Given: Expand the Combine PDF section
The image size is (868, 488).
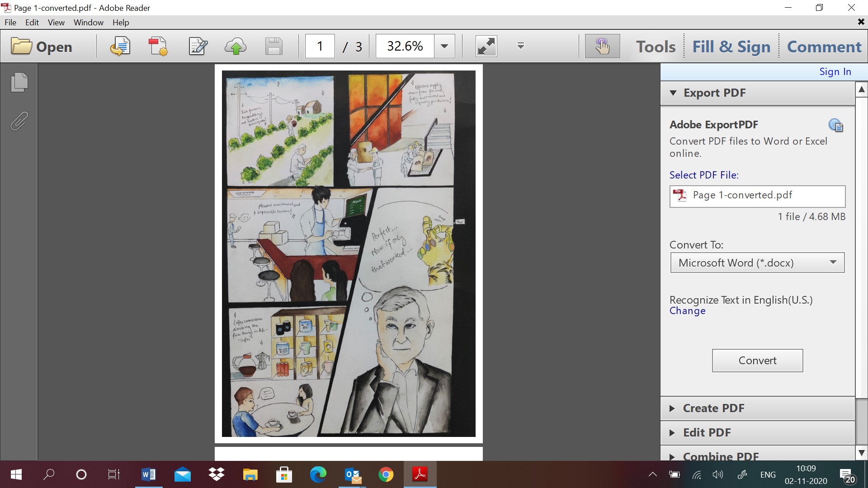Looking at the screenshot, I should [758, 455].
